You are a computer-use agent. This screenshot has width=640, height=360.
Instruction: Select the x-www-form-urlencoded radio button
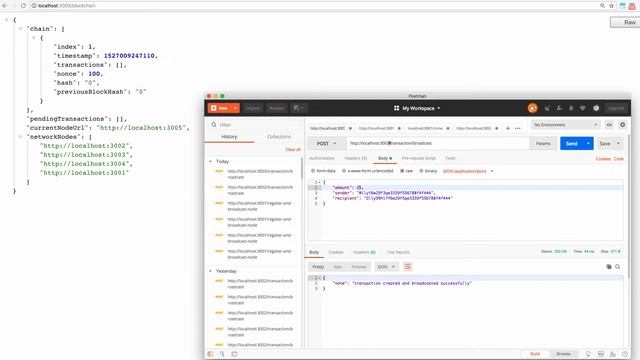point(344,171)
